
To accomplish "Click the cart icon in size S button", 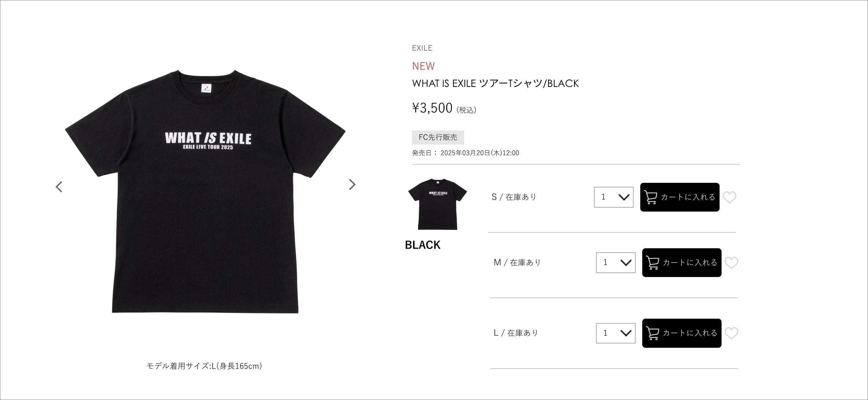I will coord(650,197).
